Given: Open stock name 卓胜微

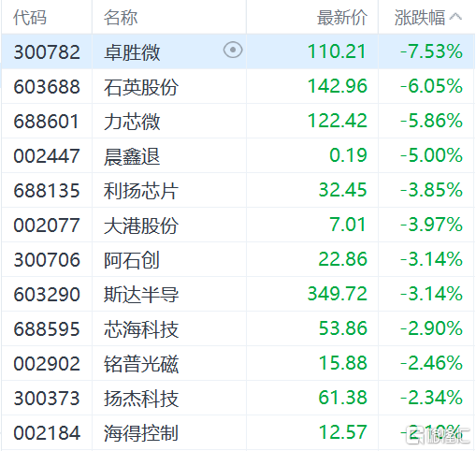Looking at the screenshot, I should click(x=132, y=52).
